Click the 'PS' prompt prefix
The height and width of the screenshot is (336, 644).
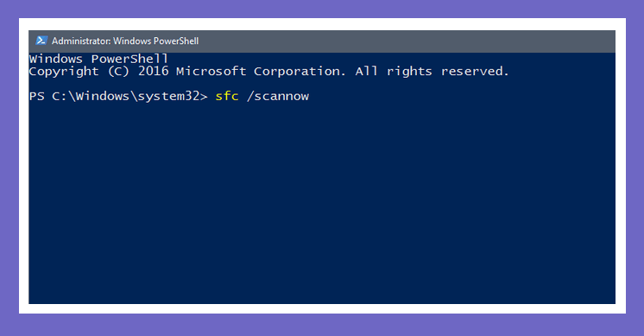pos(36,96)
